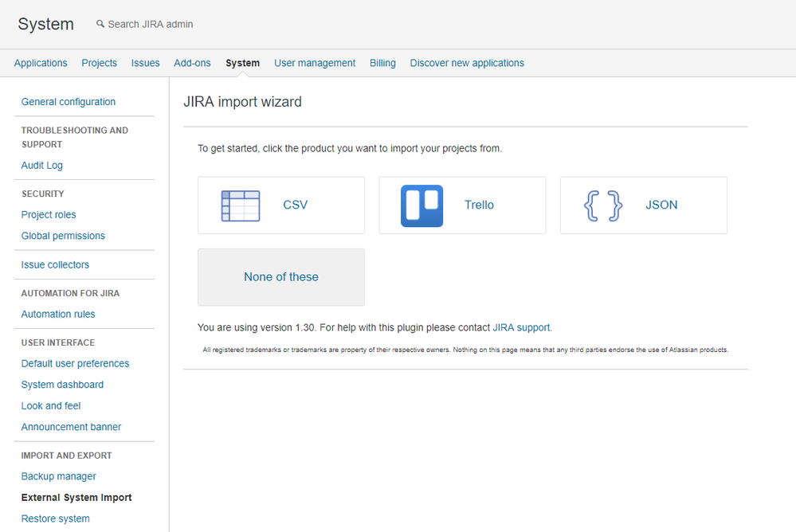Open the Projects tab

99,63
